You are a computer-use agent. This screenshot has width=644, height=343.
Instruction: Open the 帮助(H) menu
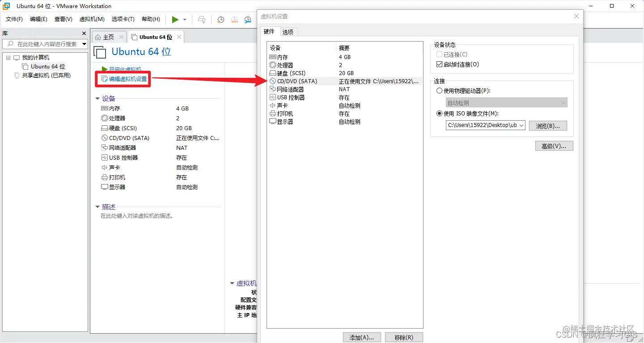pyautogui.click(x=151, y=19)
